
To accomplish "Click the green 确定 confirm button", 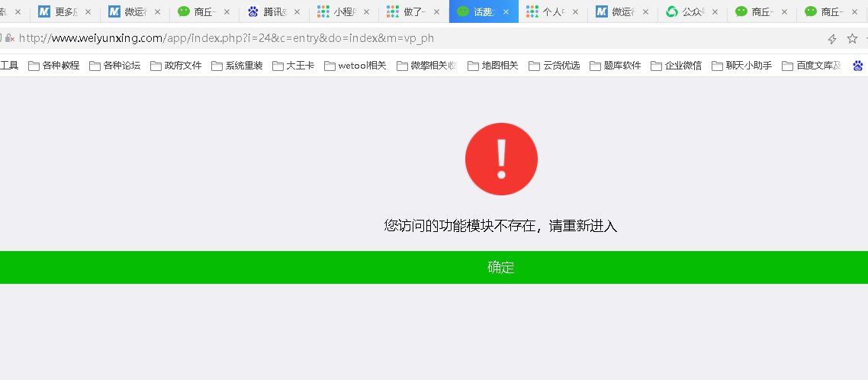I will (x=434, y=268).
